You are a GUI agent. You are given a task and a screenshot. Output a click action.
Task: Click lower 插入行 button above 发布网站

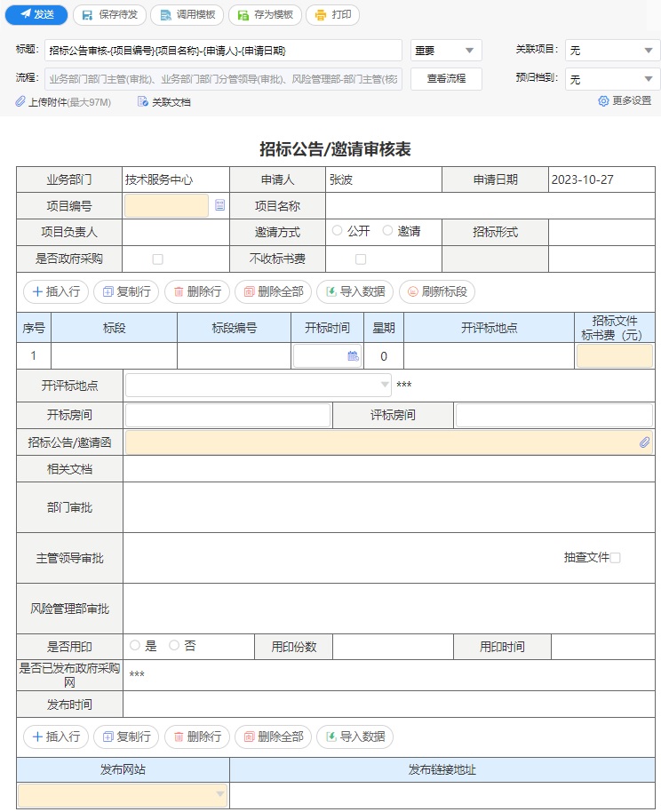(x=56, y=736)
